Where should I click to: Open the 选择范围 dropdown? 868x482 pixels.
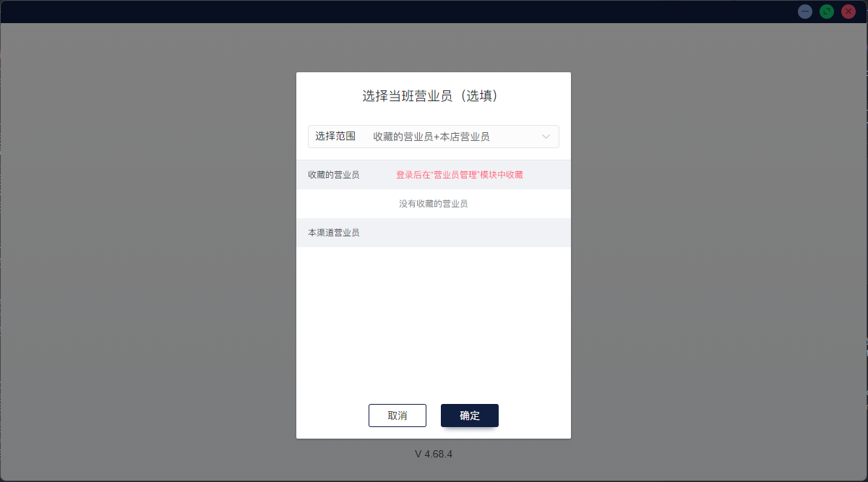coord(433,137)
